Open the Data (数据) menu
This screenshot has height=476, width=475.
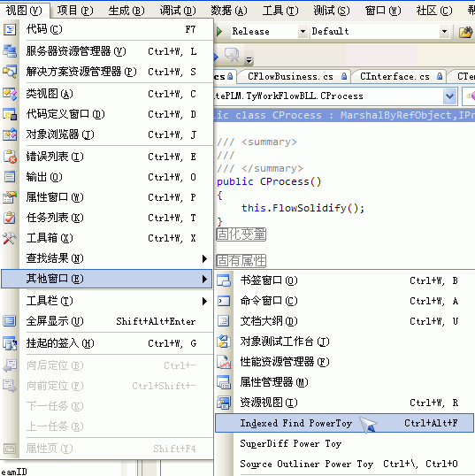pyautogui.click(x=229, y=11)
